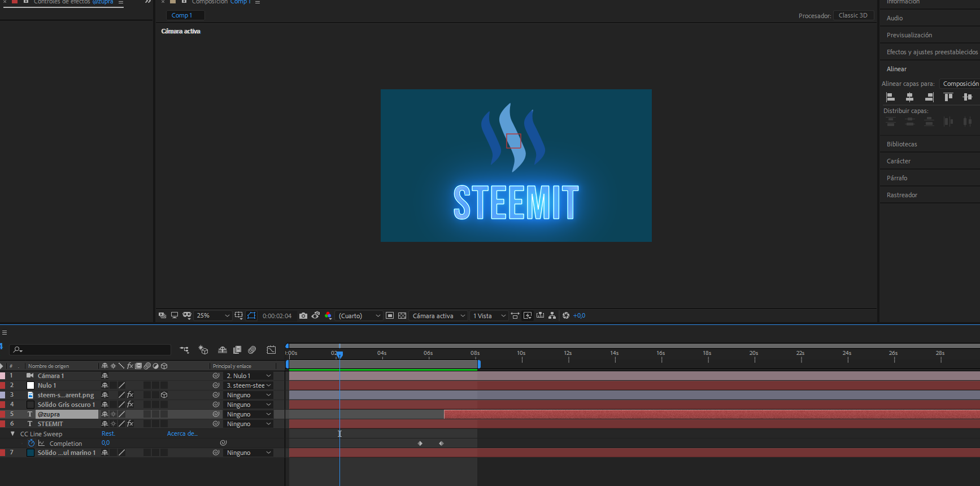This screenshot has height=486, width=980.
Task: Click the Completion stopwatch icon
Action: pos(32,444)
